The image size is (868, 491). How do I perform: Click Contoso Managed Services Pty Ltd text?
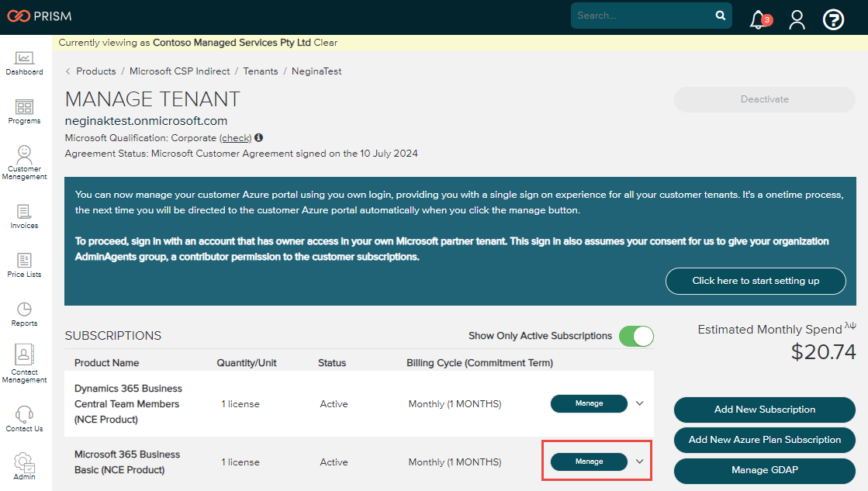tap(232, 43)
